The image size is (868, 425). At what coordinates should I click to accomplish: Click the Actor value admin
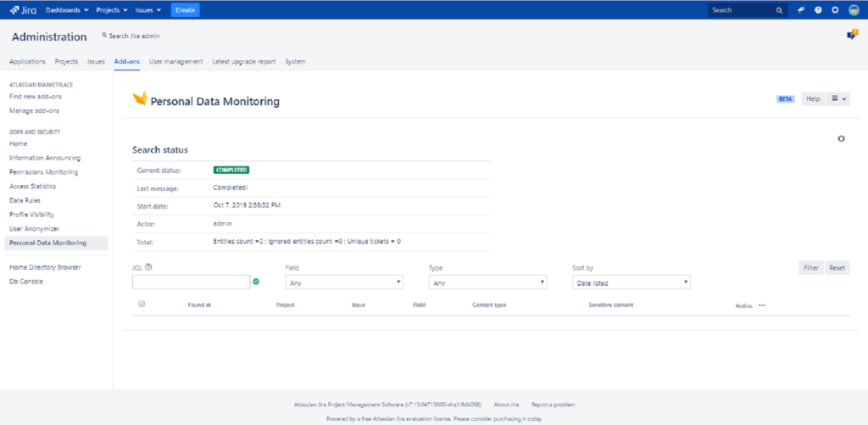pyautogui.click(x=223, y=224)
